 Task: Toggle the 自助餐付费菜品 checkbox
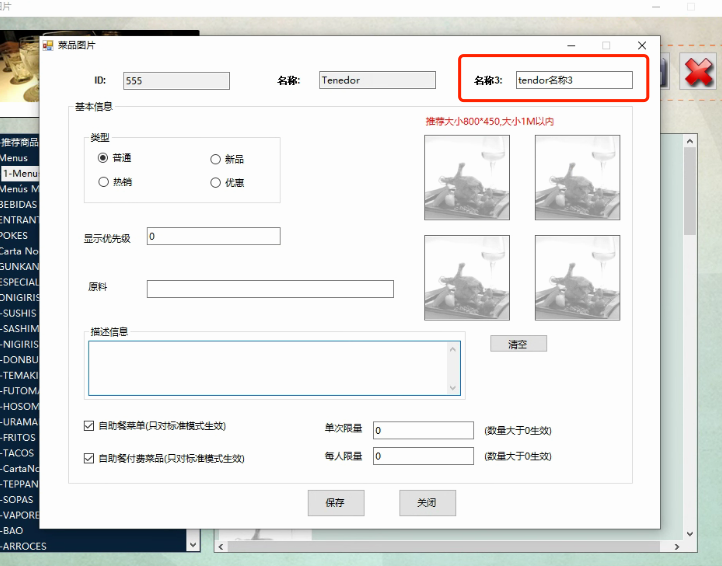coord(89,458)
